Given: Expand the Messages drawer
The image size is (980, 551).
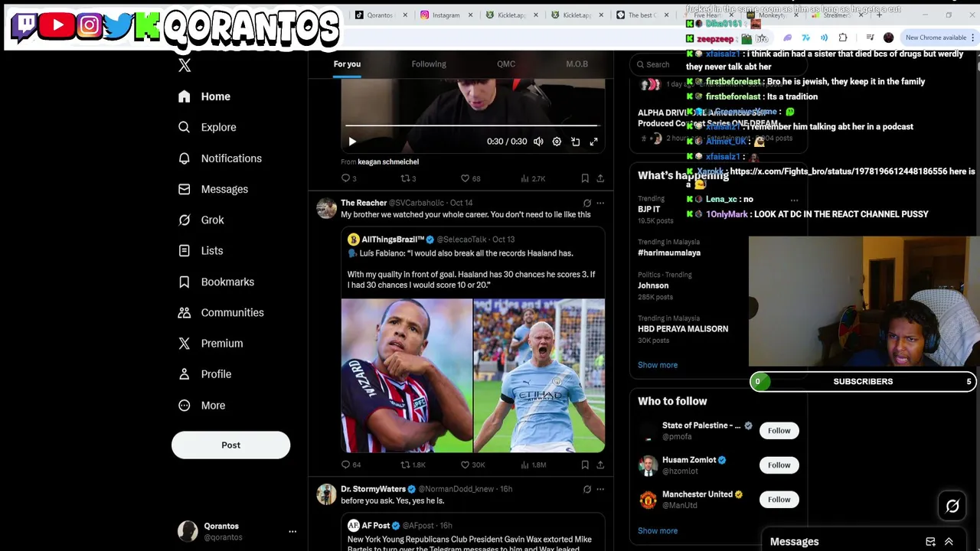Looking at the screenshot, I should click(x=949, y=542).
